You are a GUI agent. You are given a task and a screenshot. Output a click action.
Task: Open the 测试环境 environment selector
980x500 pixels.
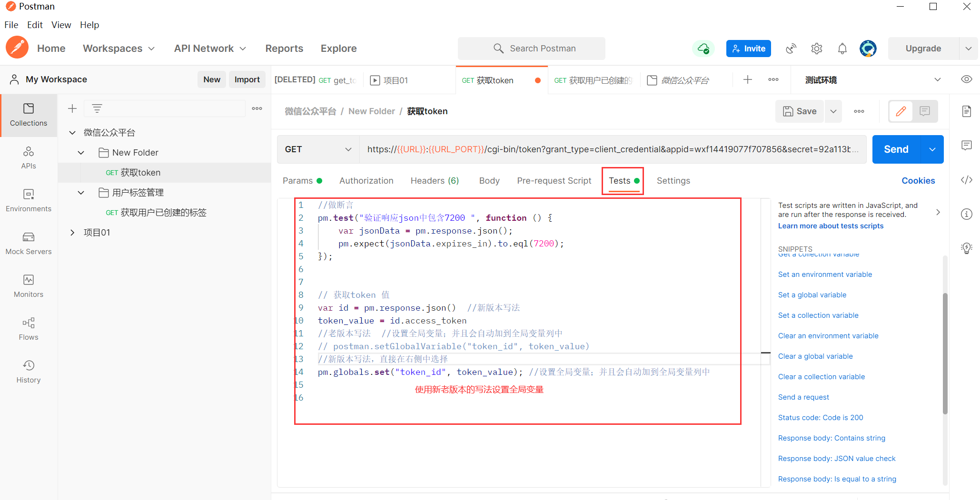[x=873, y=80]
